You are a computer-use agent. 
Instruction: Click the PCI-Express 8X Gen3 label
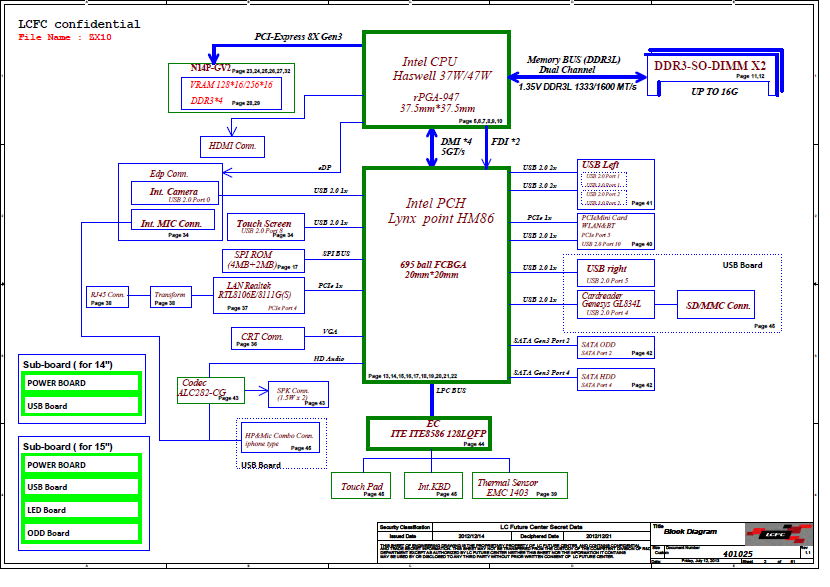coord(298,37)
